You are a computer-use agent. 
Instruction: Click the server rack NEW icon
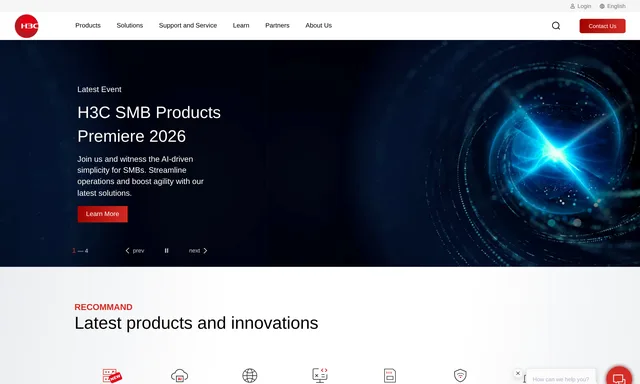(112, 375)
